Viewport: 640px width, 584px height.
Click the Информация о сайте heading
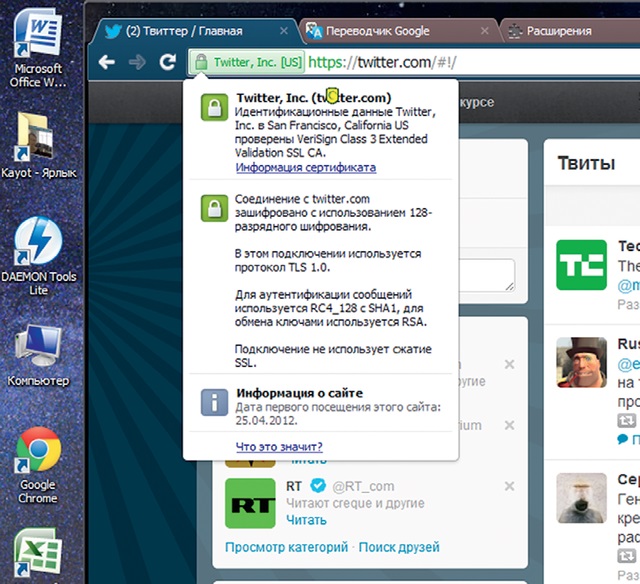(x=300, y=393)
